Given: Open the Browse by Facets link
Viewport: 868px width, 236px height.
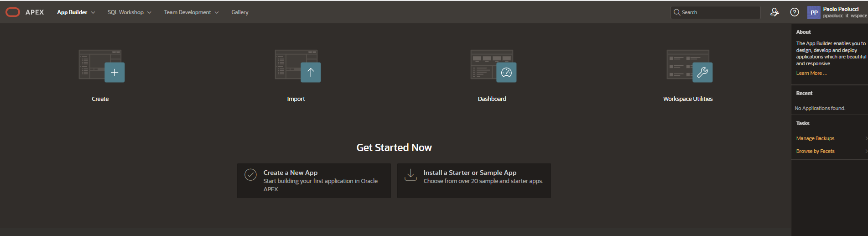Looking at the screenshot, I should pos(815,151).
